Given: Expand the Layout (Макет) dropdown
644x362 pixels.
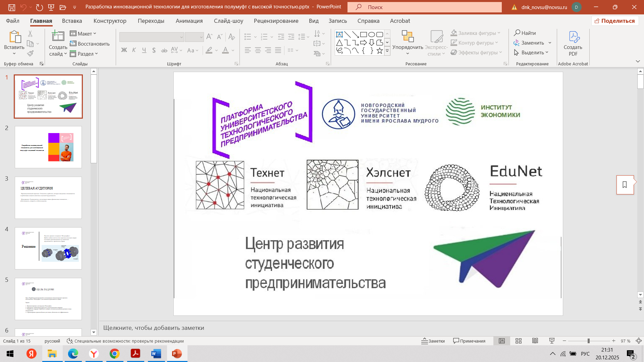Looking at the screenshot, I should click(x=83, y=34).
